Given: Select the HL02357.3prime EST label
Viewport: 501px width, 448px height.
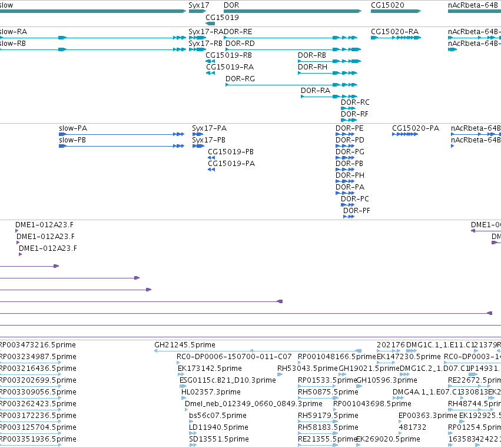Looking at the screenshot, I should [211, 392].
